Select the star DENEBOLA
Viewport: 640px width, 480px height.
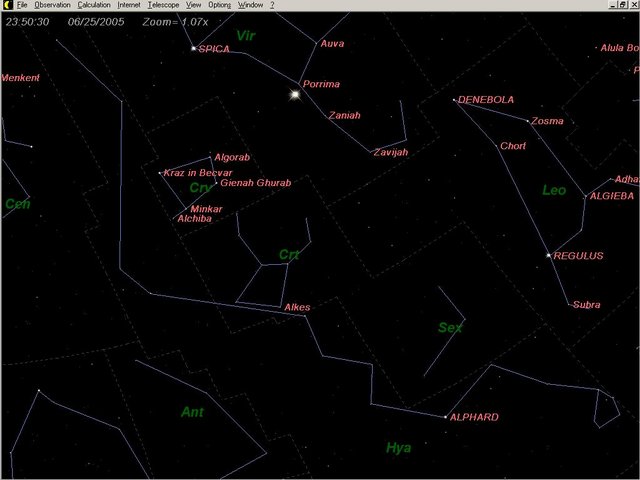pyautogui.click(x=454, y=100)
